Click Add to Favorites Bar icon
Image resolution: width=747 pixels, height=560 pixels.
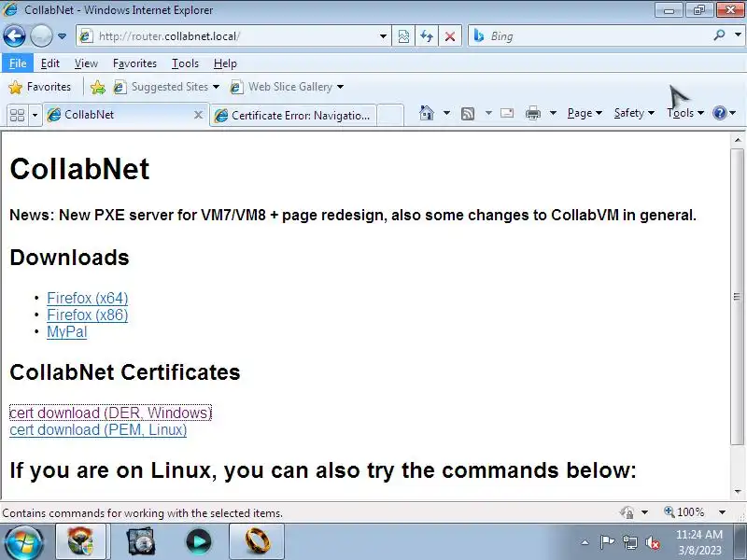click(98, 87)
